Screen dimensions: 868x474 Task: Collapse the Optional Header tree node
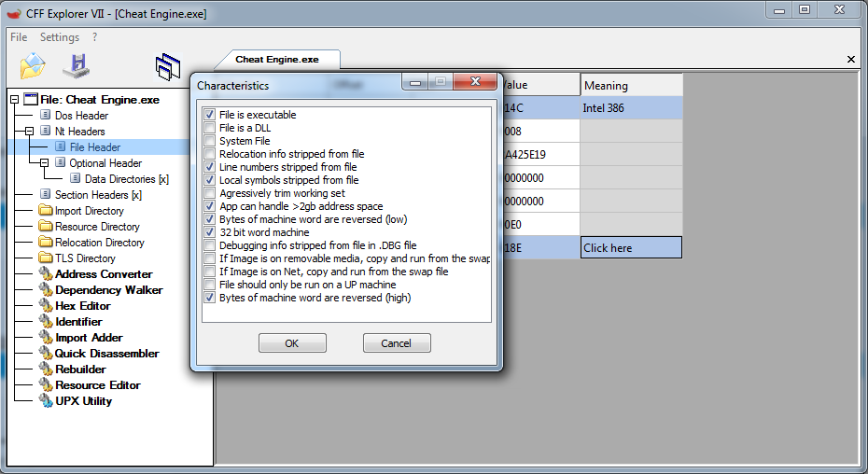[44, 162]
